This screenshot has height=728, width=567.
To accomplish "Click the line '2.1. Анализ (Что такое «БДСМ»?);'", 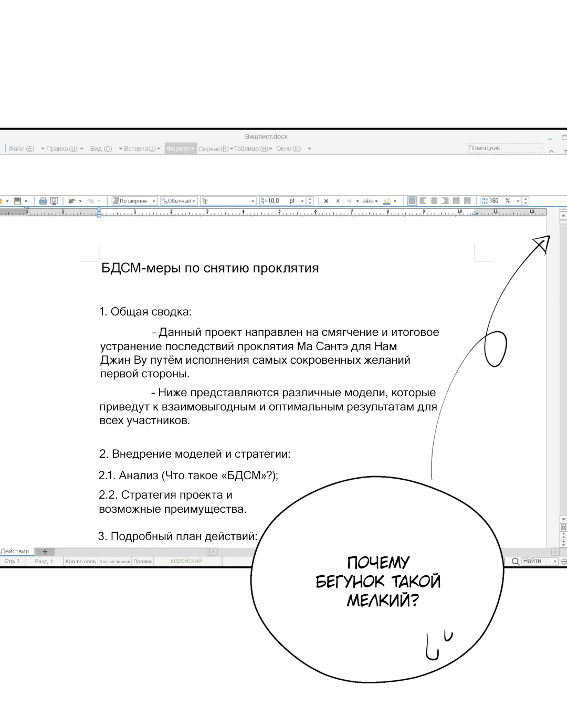I will (x=188, y=476).
